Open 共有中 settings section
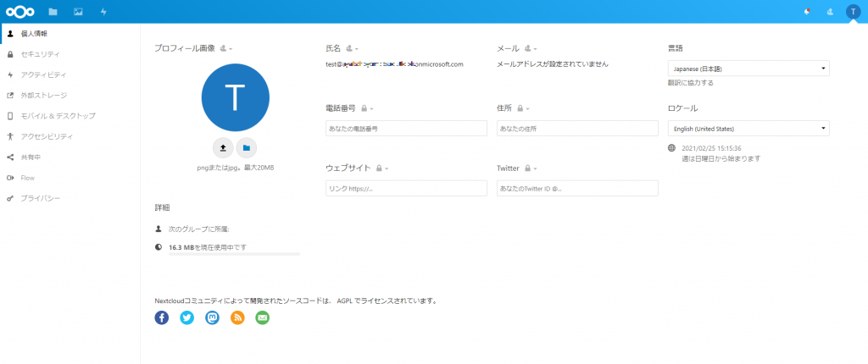This screenshot has width=868, height=364. click(x=70, y=157)
